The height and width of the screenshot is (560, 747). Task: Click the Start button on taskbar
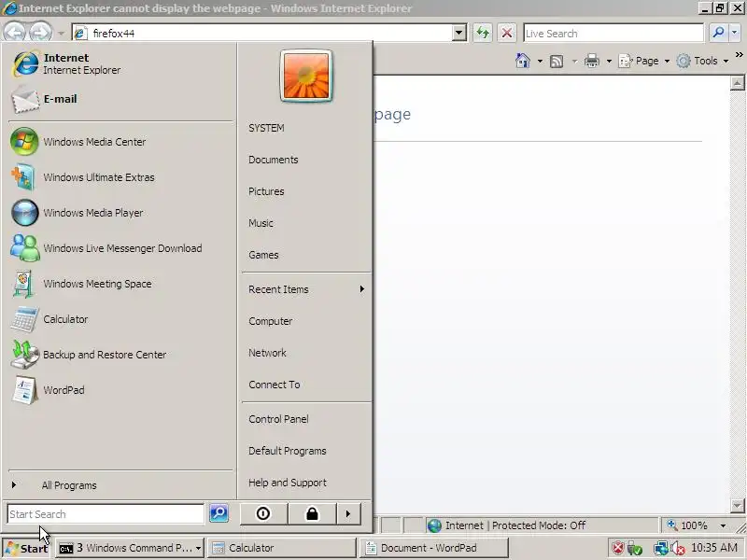tap(27, 548)
